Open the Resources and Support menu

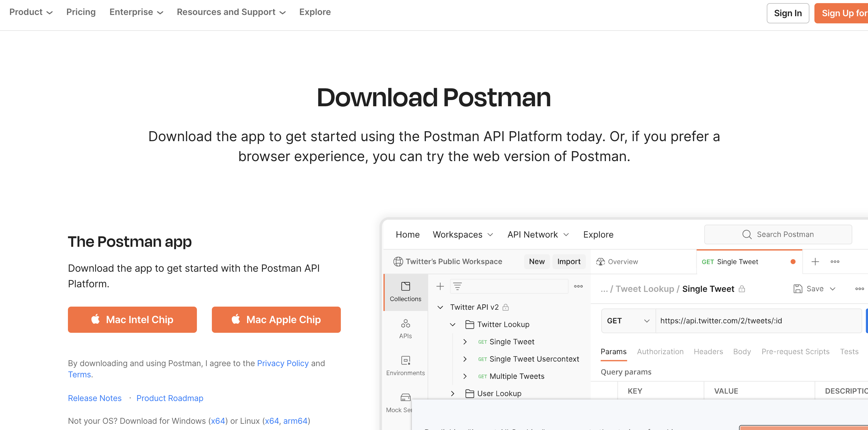coord(231,12)
